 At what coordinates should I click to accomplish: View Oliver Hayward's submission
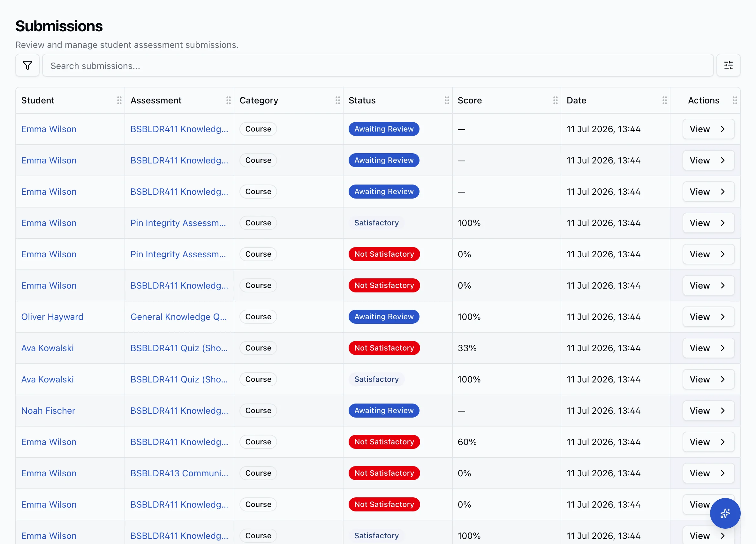[708, 317]
